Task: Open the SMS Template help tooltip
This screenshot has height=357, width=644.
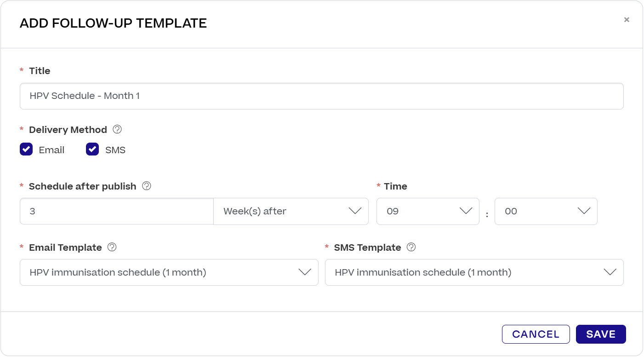Action: (412, 247)
